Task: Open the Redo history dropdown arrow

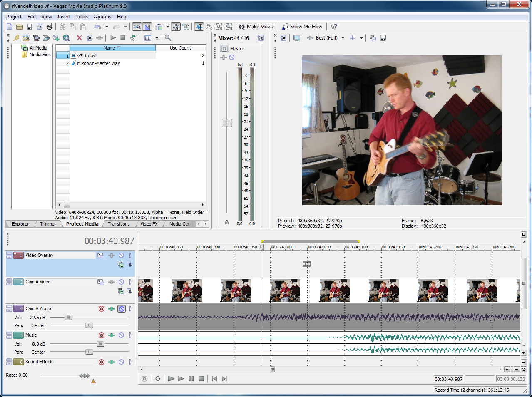Action: (125, 27)
